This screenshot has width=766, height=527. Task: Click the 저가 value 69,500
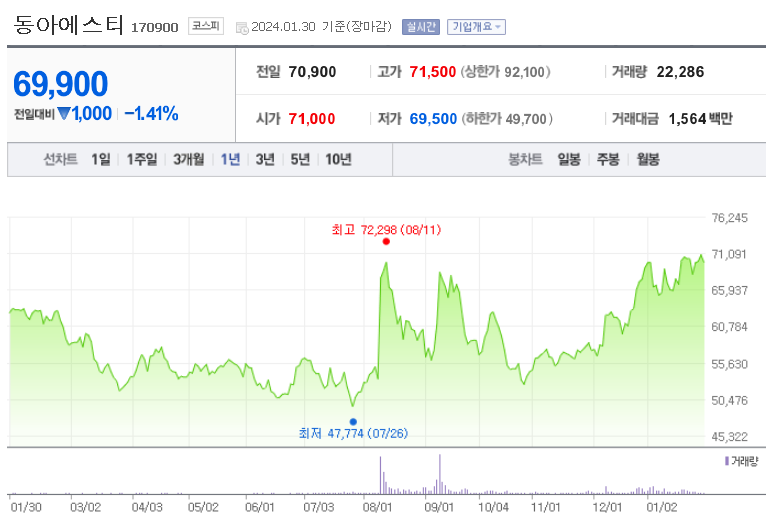[x=433, y=119]
